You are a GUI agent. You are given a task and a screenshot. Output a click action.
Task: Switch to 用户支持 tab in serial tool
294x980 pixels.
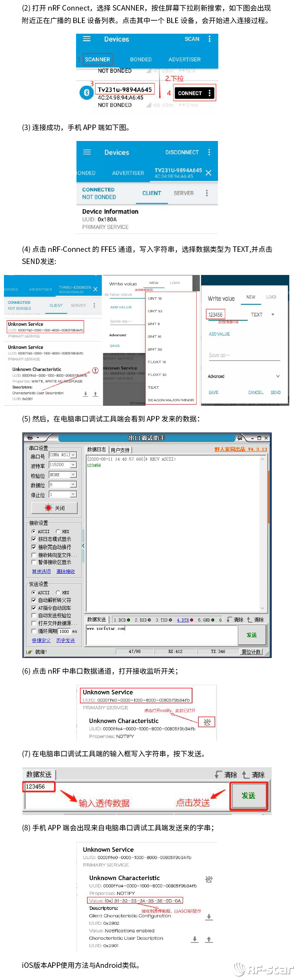tap(120, 450)
